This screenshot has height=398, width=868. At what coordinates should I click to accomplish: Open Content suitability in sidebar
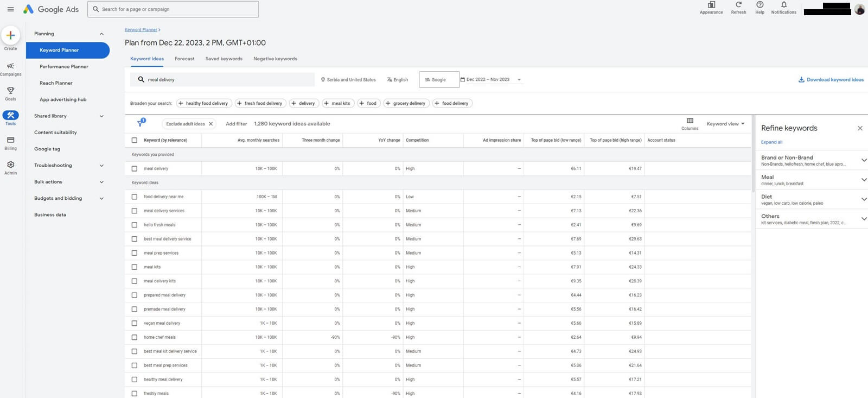pyautogui.click(x=55, y=132)
